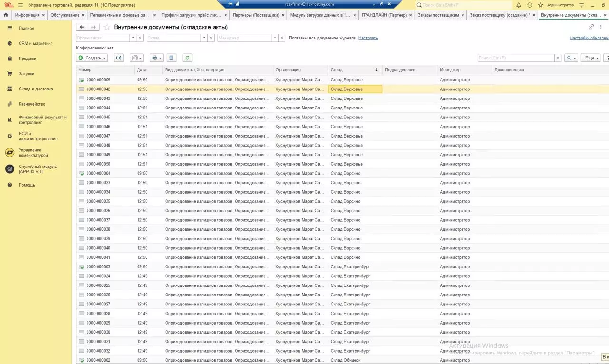Sort by the Дата column header

(148, 70)
